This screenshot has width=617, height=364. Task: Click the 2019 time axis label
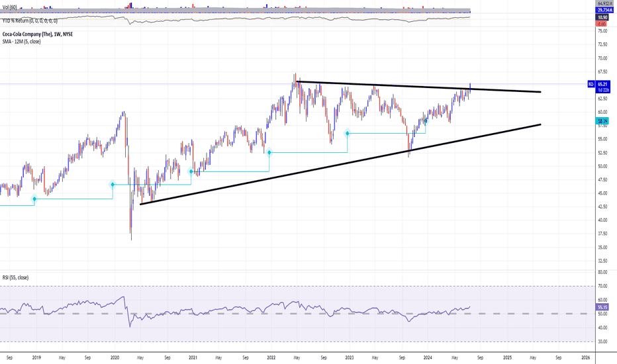click(x=36, y=357)
